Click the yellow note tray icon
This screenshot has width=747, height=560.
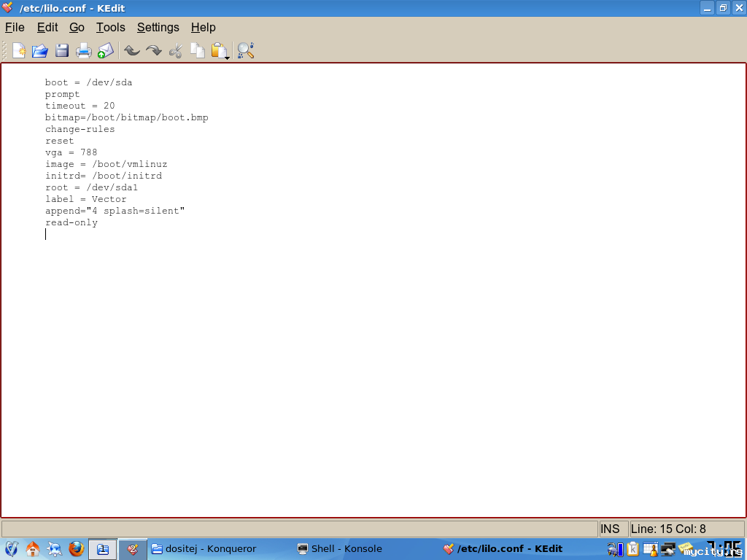pos(685,548)
